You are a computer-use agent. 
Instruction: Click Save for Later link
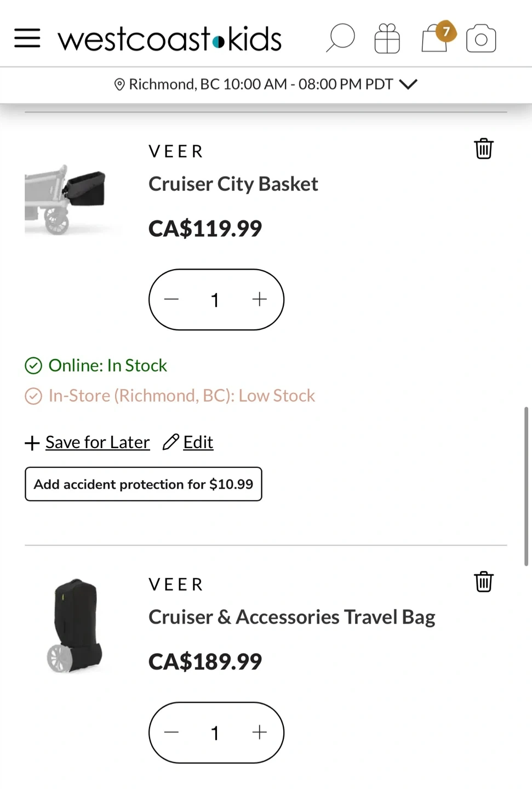coord(97,442)
